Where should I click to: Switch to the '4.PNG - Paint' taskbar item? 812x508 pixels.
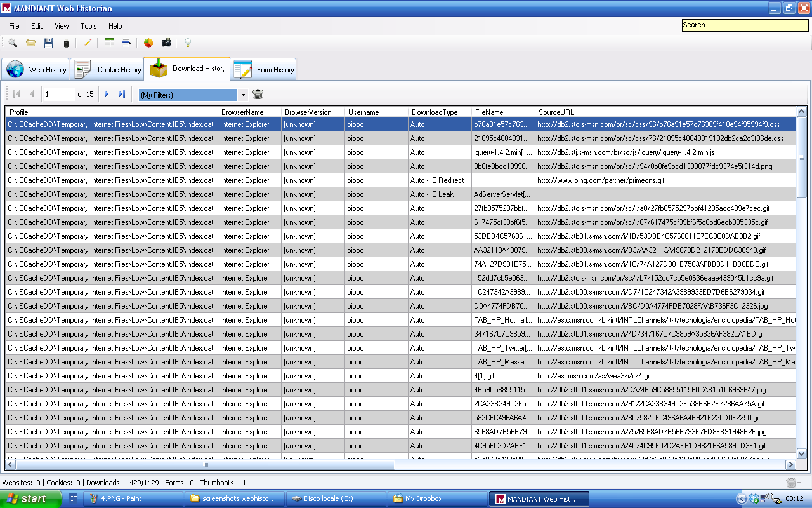click(x=134, y=498)
